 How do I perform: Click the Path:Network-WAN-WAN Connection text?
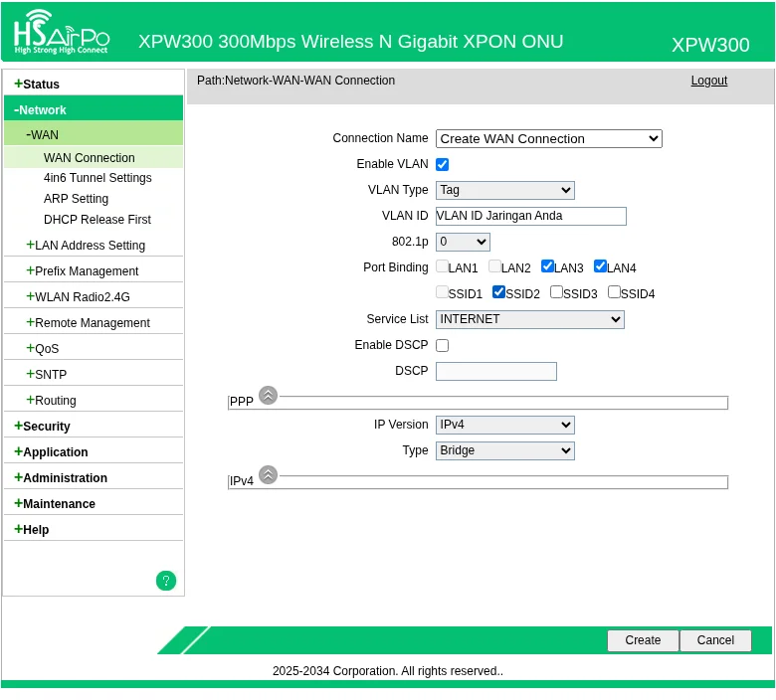click(x=295, y=81)
